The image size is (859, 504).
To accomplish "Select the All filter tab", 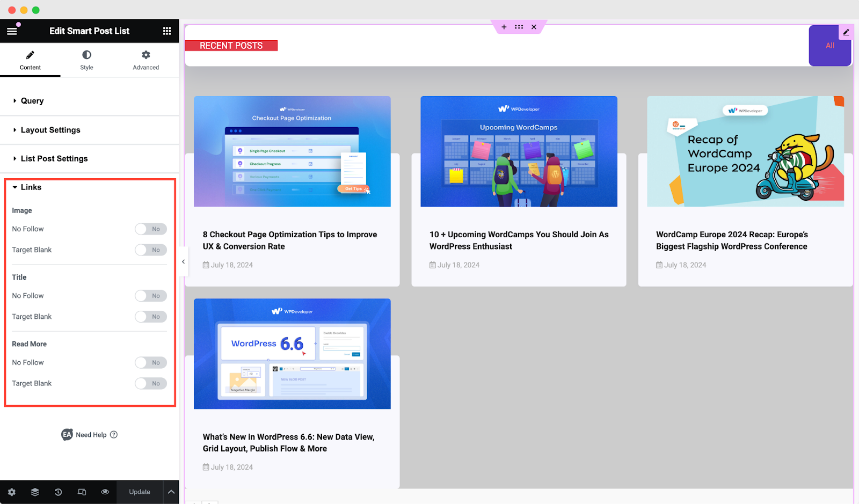I will click(830, 46).
